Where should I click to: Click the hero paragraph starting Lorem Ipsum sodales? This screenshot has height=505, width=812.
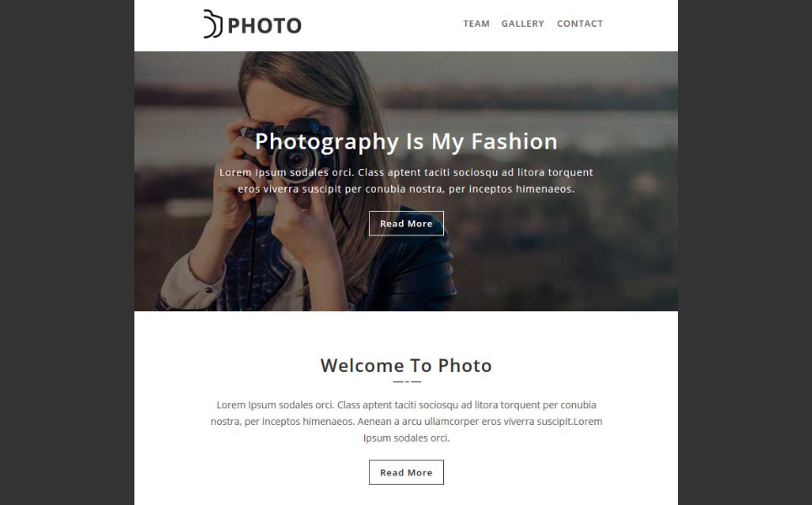(406, 180)
